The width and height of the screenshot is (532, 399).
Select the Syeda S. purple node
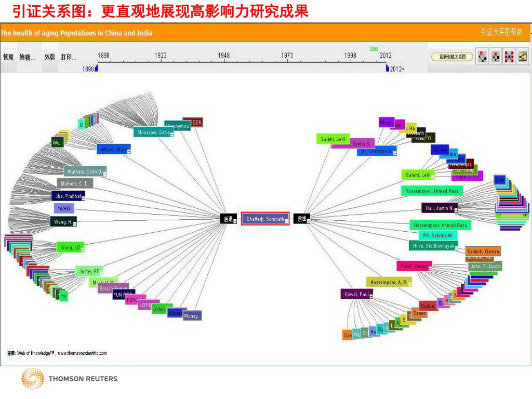362,143
